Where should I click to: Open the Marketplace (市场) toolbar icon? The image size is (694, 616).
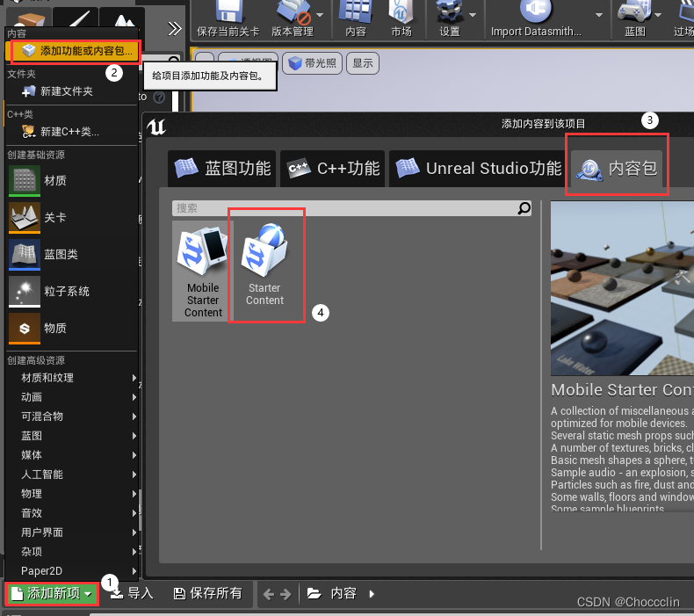(401, 11)
